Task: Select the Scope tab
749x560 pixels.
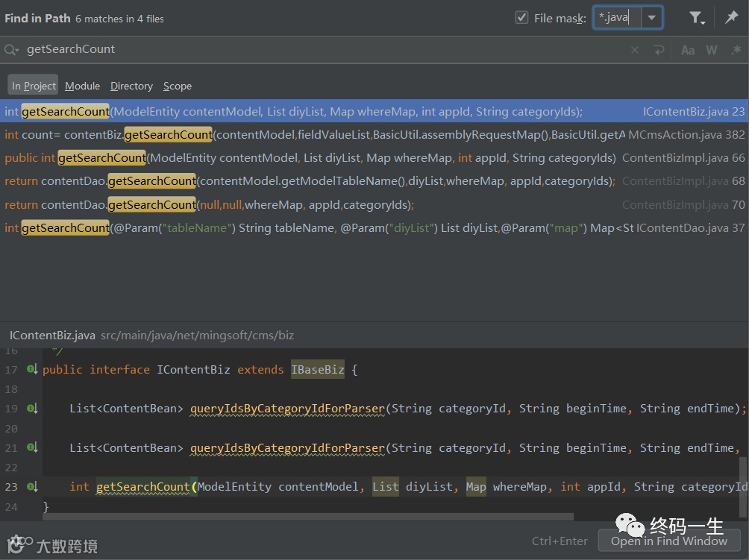Action: click(178, 86)
